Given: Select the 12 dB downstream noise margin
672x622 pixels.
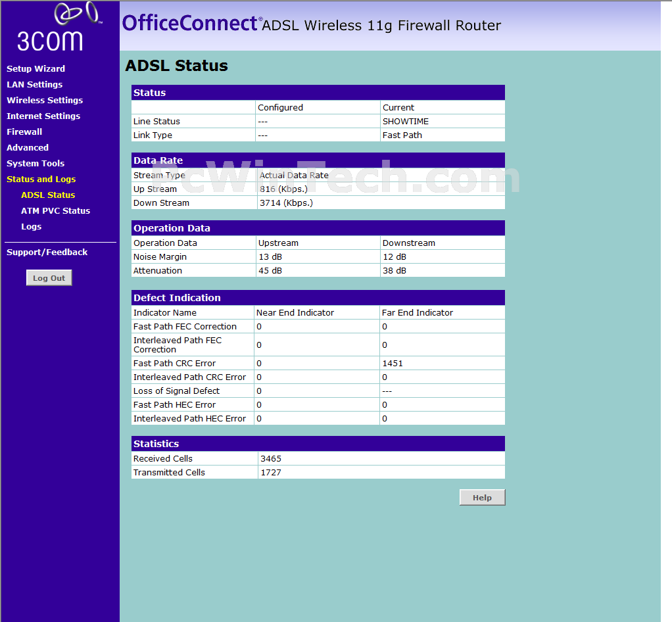Looking at the screenshot, I should (395, 257).
